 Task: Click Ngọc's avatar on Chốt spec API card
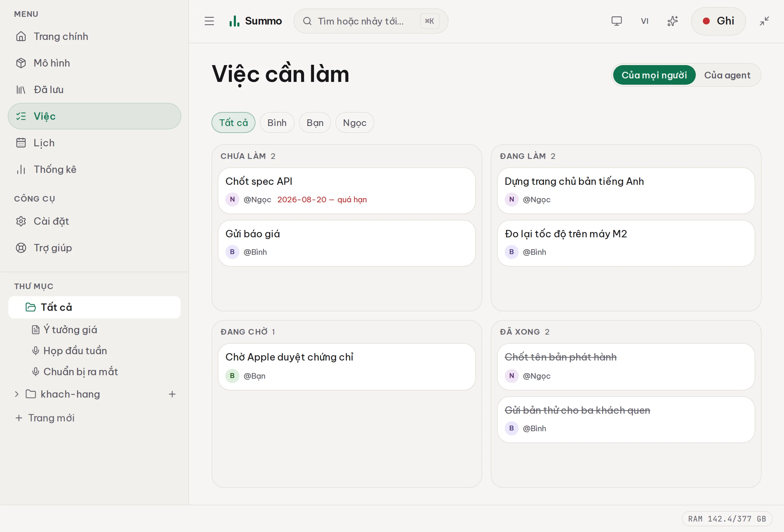click(x=232, y=199)
